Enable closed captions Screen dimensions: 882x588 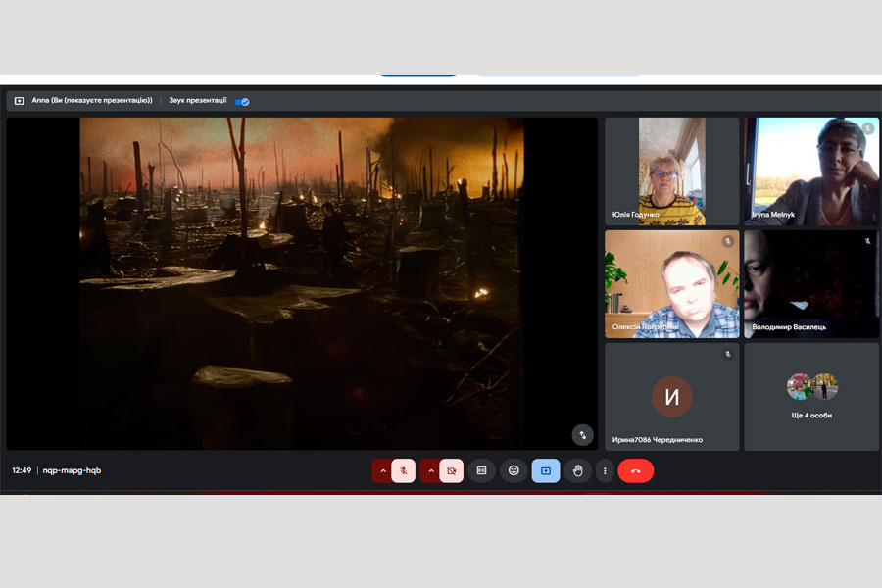pos(481,470)
